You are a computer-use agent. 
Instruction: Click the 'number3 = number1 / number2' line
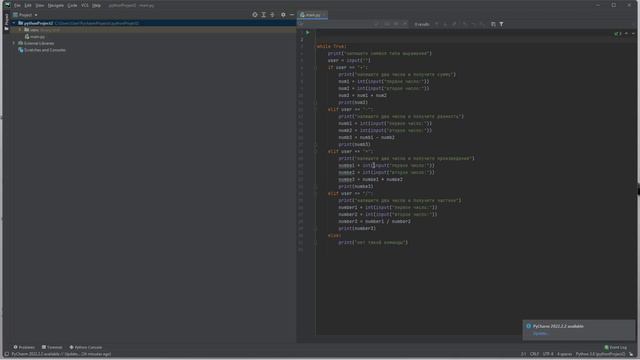tap(374, 222)
